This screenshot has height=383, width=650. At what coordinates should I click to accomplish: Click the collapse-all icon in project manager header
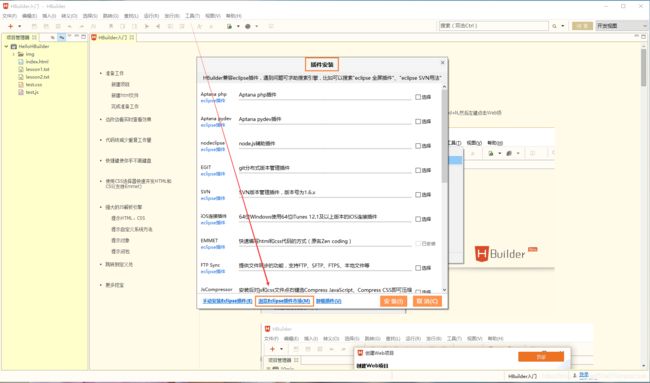click(53, 37)
